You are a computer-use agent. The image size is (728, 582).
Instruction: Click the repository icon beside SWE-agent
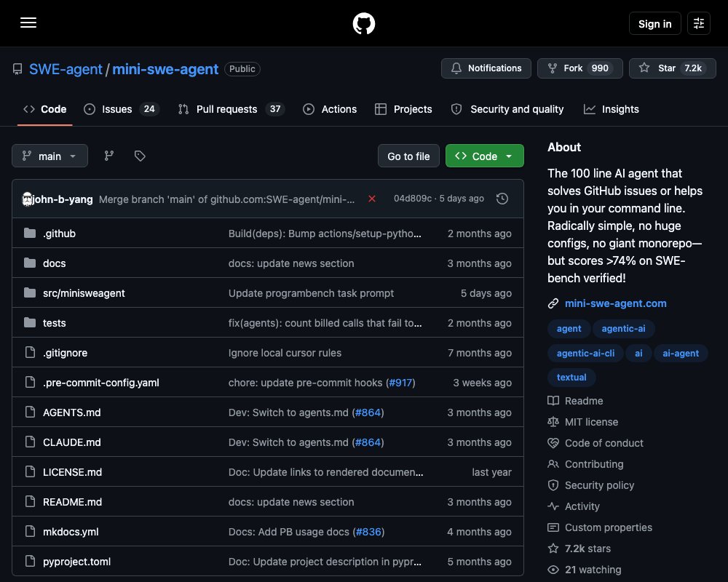click(x=17, y=69)
